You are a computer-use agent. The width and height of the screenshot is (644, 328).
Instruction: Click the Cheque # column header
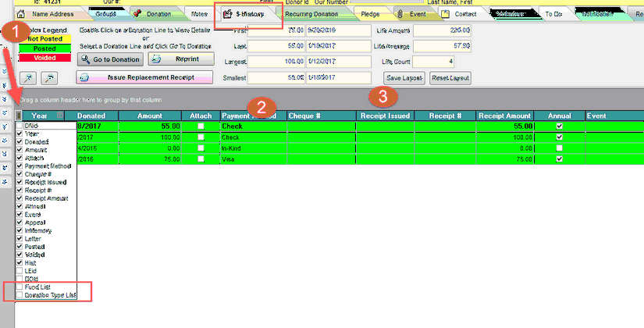321,116
